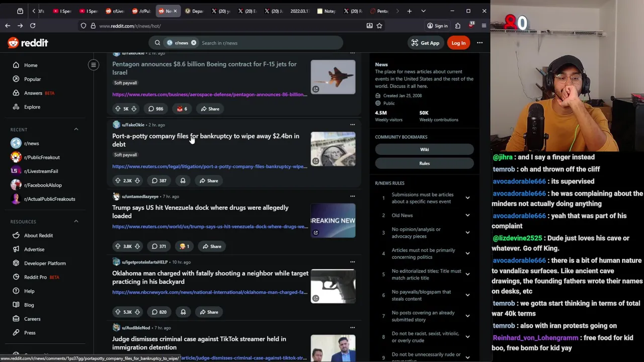Click the Get App button

click(x=425, y=43)
